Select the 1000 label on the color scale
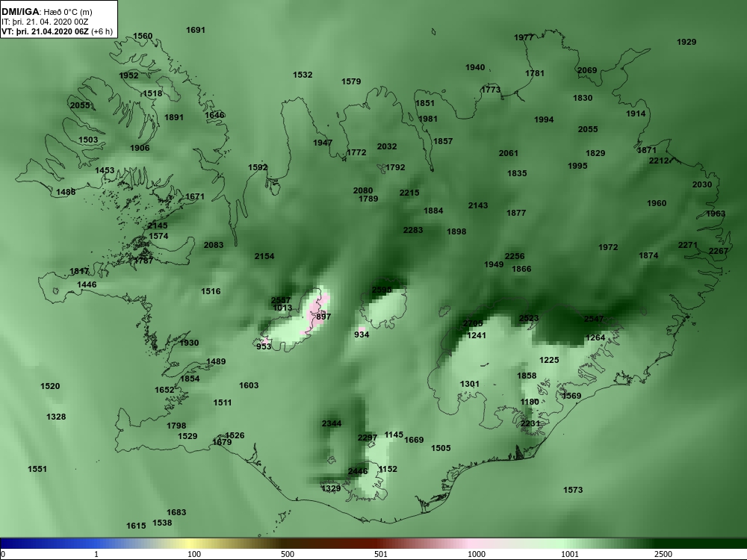Viewport: 747px width, 560px height. pyautogui.click(x=477, y=554)
